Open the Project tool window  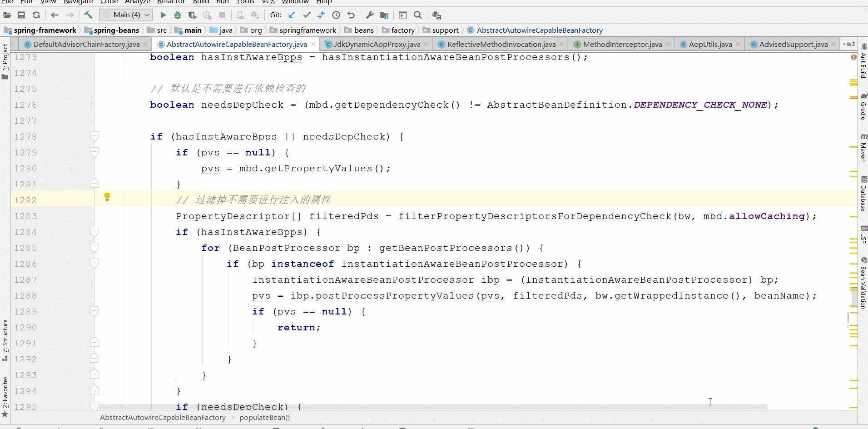(x=5, y=61)
